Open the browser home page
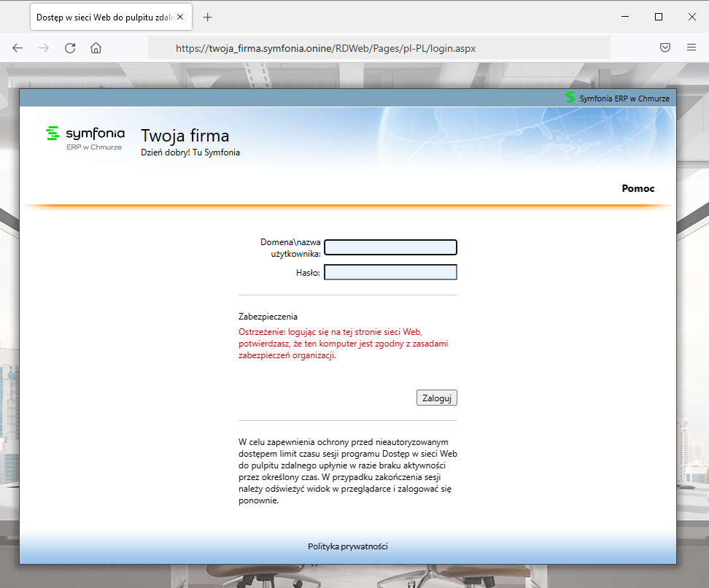Screen dimensions: 709x588 point(96,48)
